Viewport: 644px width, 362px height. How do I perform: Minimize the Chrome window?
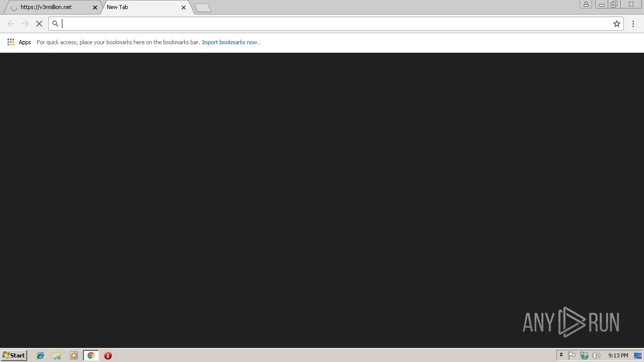pos(601,4)
